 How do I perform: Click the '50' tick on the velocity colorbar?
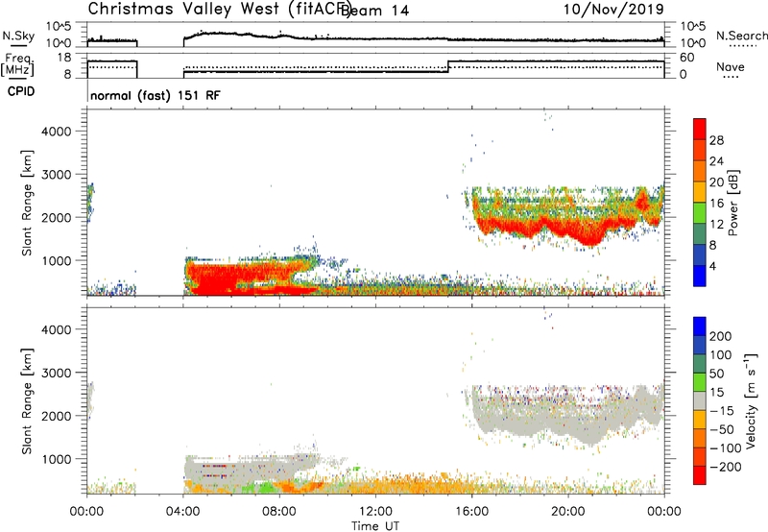[716, 374]
